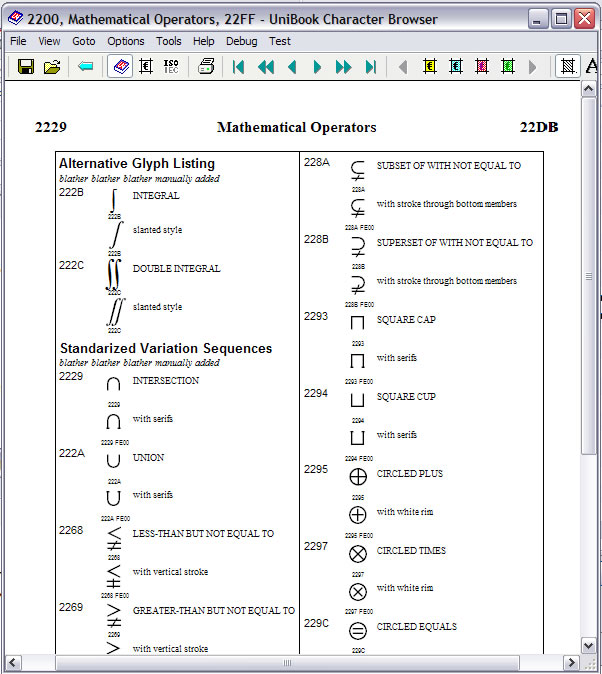Open the Options menu

[x=126, y=41]
